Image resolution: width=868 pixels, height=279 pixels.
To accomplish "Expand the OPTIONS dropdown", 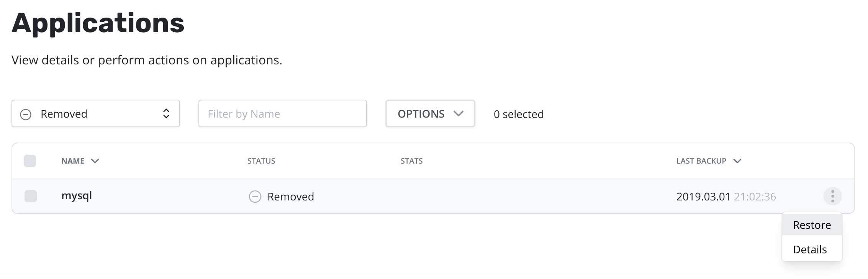I will tap(430, 113).
